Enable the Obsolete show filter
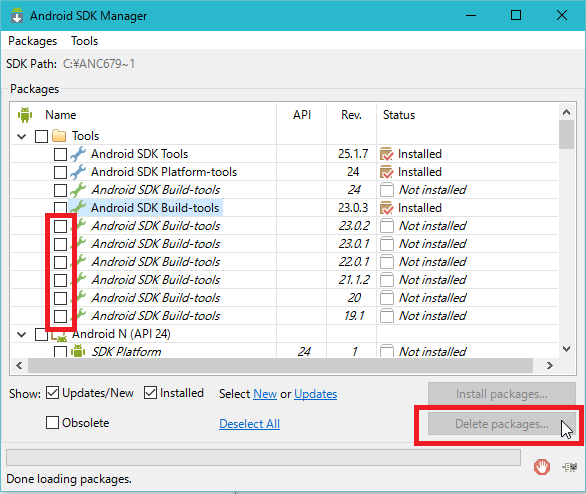The height and width of the screenshot is (494, 586). click(52, 423)
